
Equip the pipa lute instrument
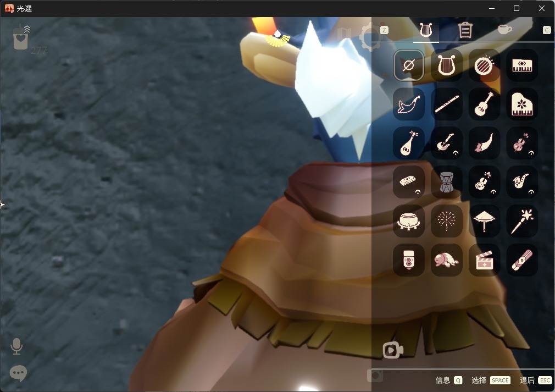408,143
